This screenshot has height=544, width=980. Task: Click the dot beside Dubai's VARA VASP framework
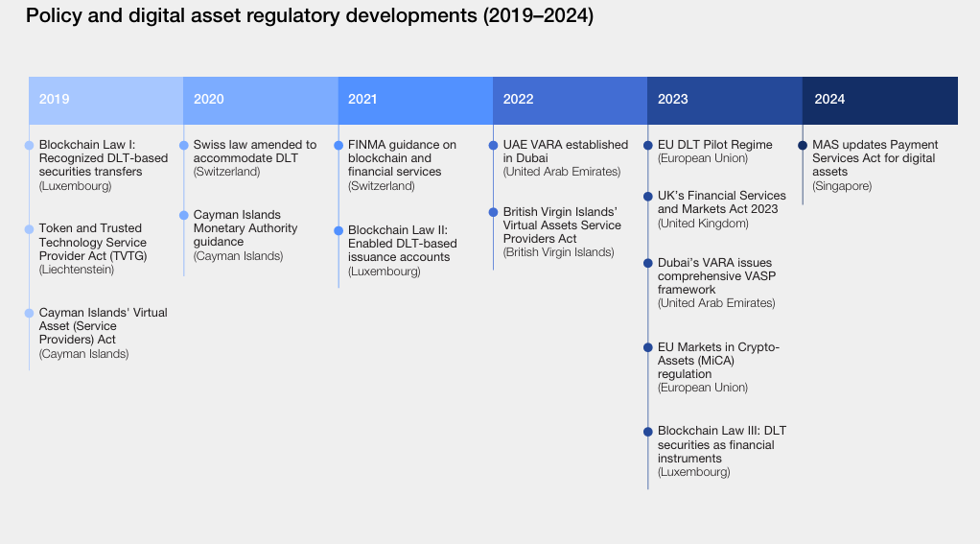pos(647,263)
